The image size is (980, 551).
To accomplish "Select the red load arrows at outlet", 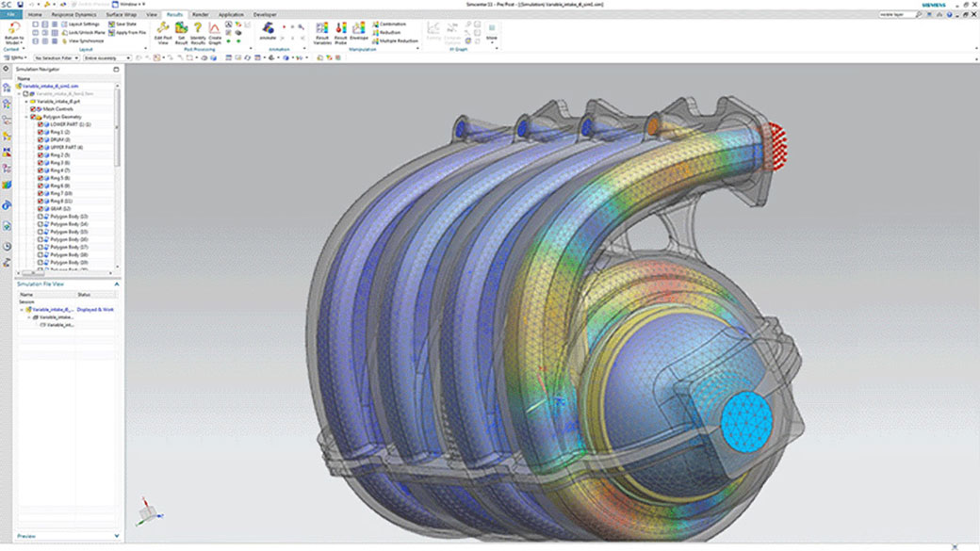I will 776,147.
